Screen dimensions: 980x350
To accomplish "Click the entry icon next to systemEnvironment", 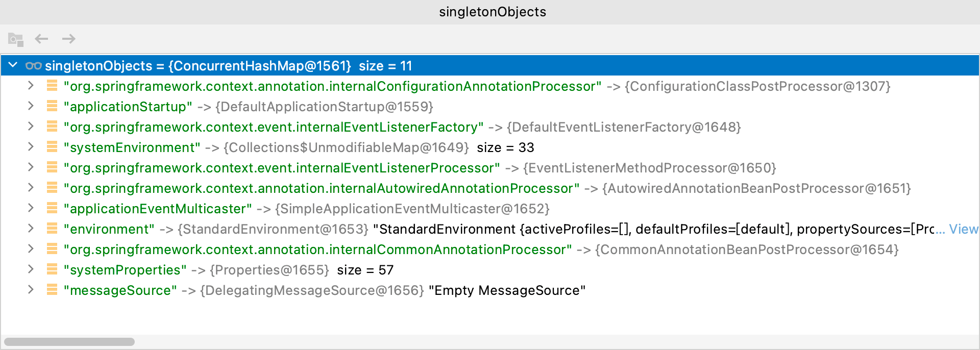I will pos(52,147).
